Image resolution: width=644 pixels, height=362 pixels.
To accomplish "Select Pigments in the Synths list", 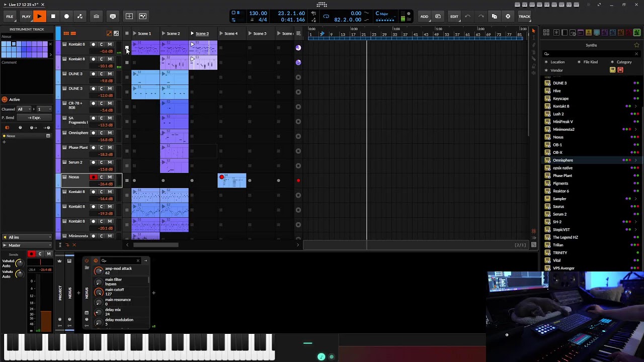I will tap(560, 183).
